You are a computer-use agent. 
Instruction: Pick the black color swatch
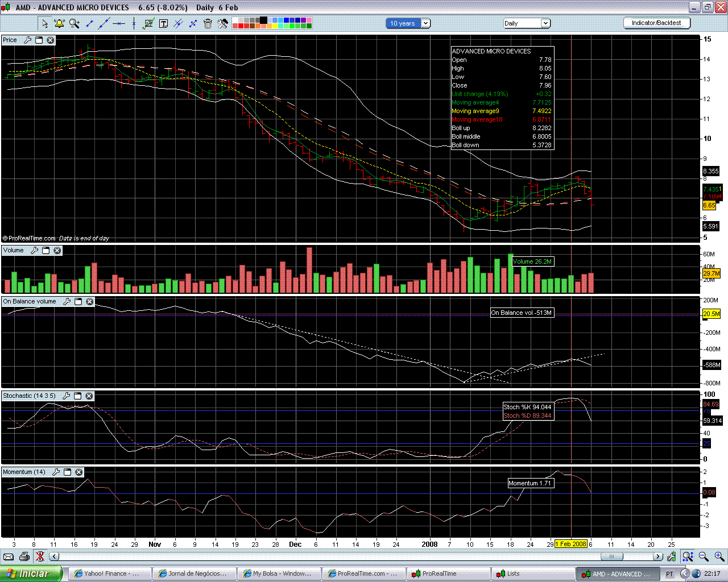264,20
